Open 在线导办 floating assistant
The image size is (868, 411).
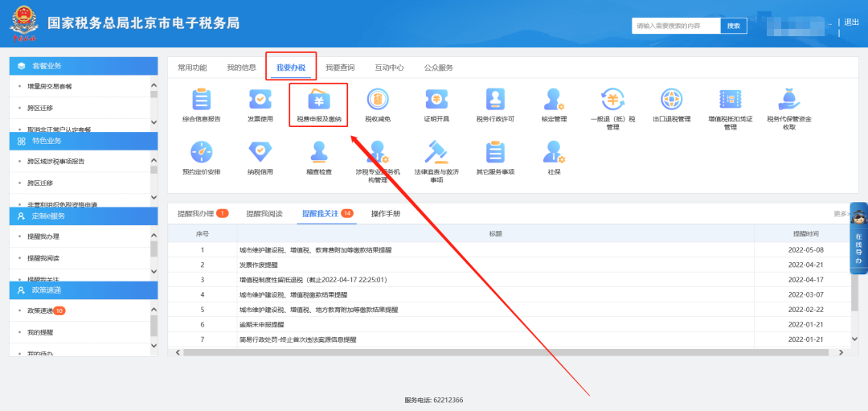point(858,238)
